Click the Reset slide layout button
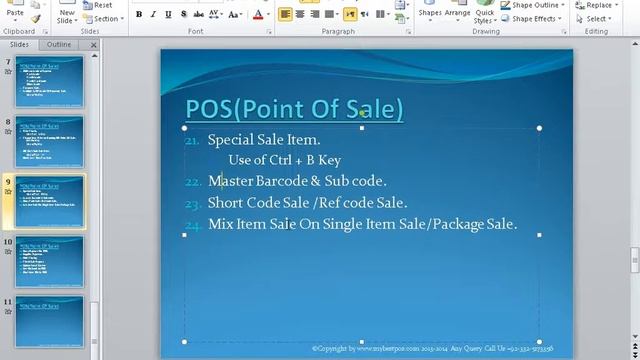The width and height of the screenshot is (640, 360). pos(98,5)
